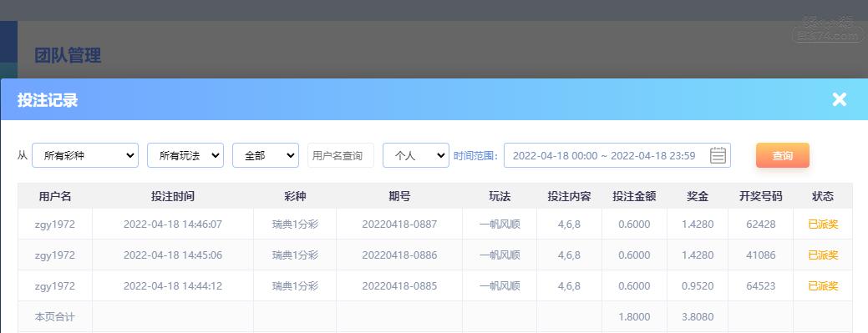Click the total bet amount 1.8000
Viewport: 868px width, 333px height.
pyautogui.click(x=634, y=317)
